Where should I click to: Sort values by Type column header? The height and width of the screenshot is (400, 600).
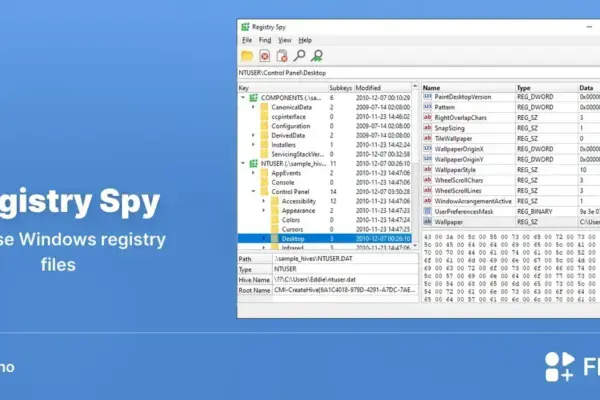[546, 88]
